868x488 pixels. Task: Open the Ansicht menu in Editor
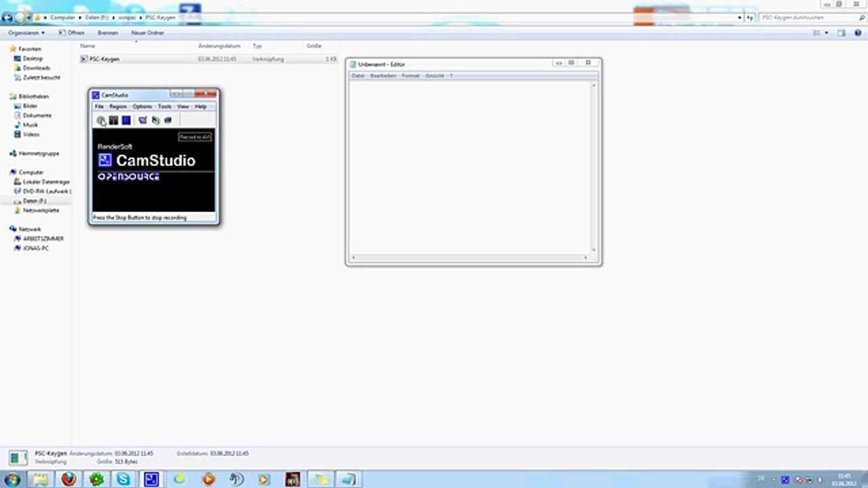(x=435, y=76)
